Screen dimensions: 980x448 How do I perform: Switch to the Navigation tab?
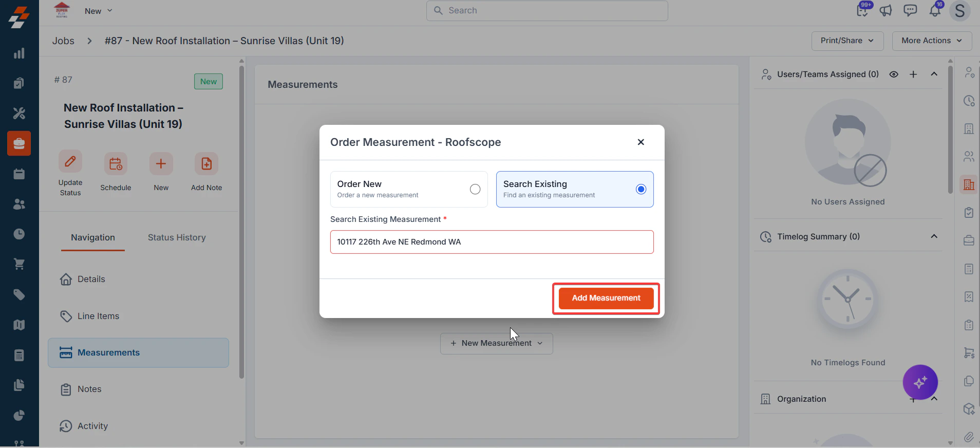click(x=93, y=238)
